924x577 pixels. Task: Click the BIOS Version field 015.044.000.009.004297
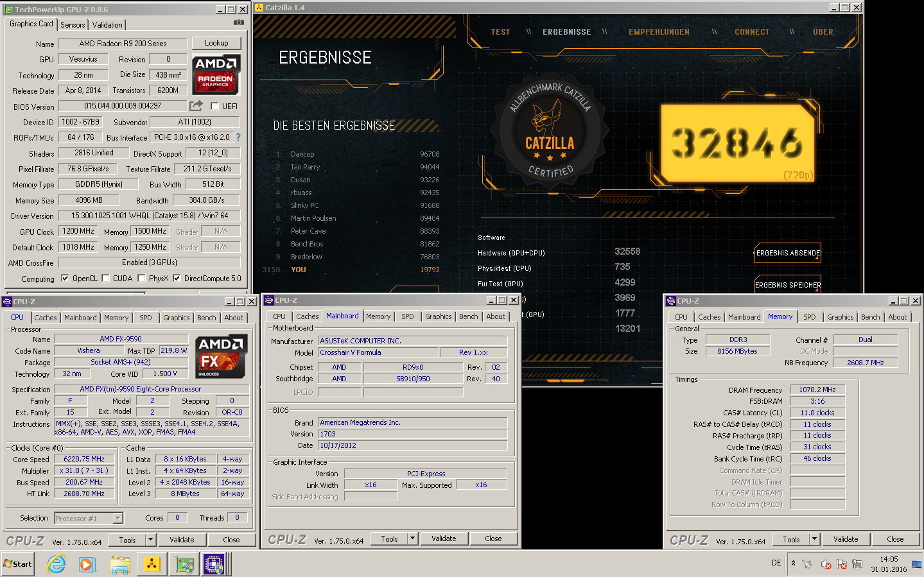click(x=123, y=106)
